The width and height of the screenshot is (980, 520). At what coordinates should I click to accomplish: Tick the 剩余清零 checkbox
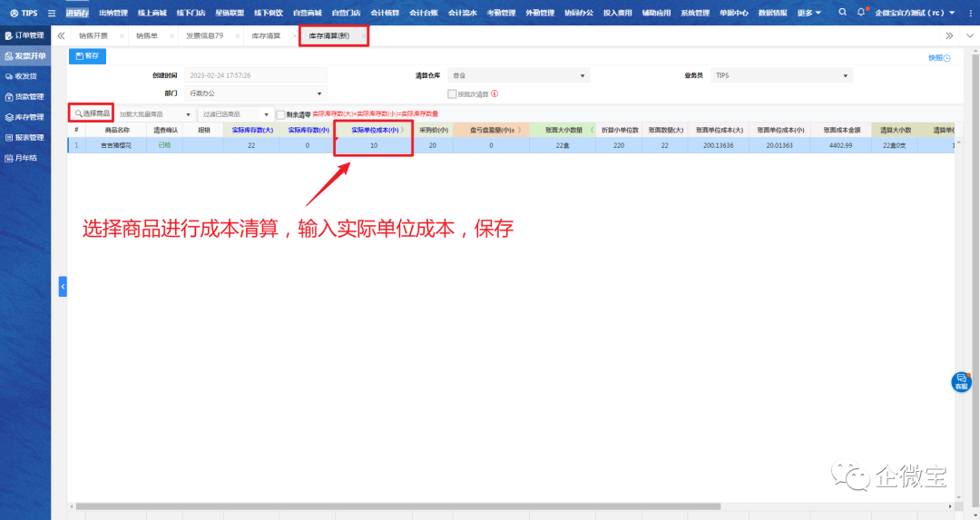click(280, 114)
